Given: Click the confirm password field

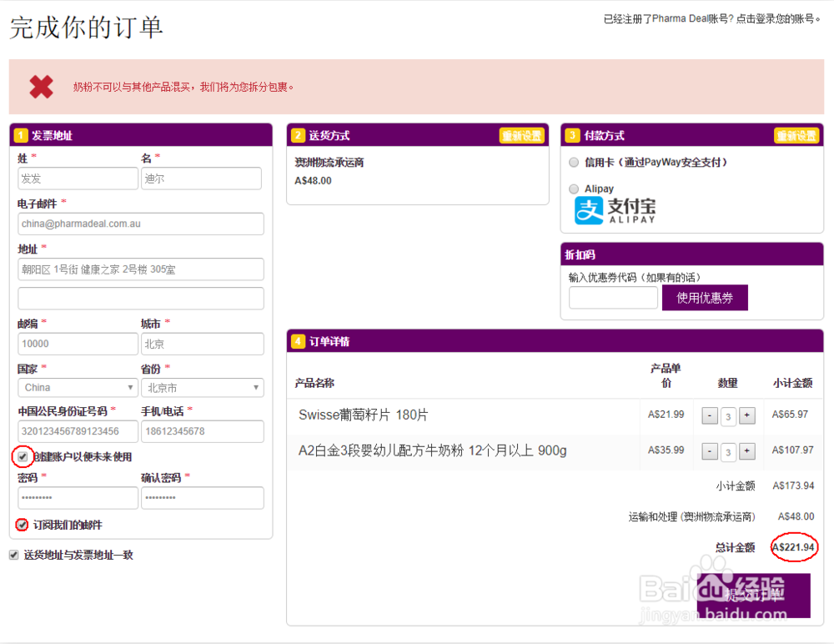Looking at the screenshot, I should pos(202,498).
